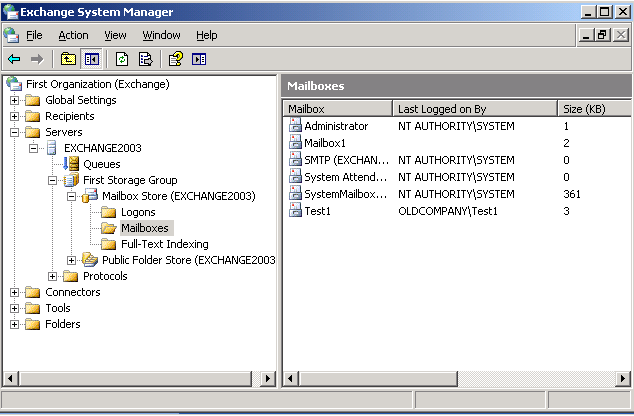Restore the inner MMC child window
The width and height of the screenshot is (634, 416).
tap(602, 35)
